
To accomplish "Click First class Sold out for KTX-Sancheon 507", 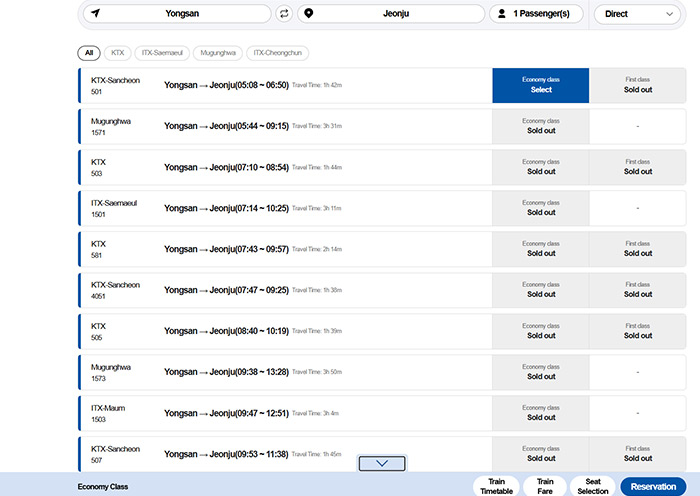I will 638,454.
